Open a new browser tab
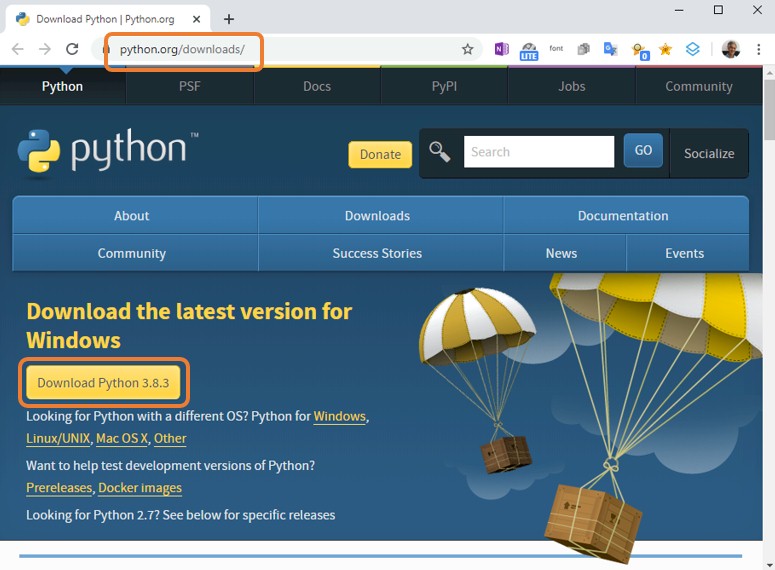This screenshot has width=775, height=570. click(229, 19)
